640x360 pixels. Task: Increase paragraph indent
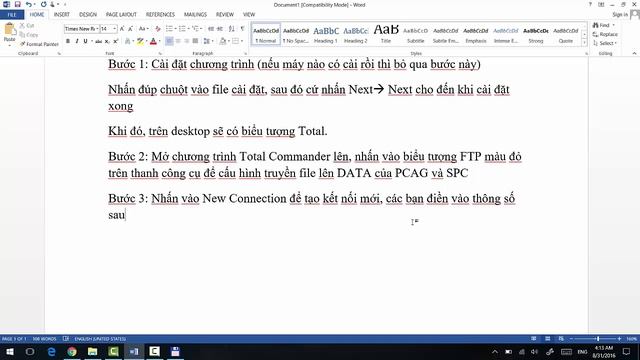coord(220,29)
